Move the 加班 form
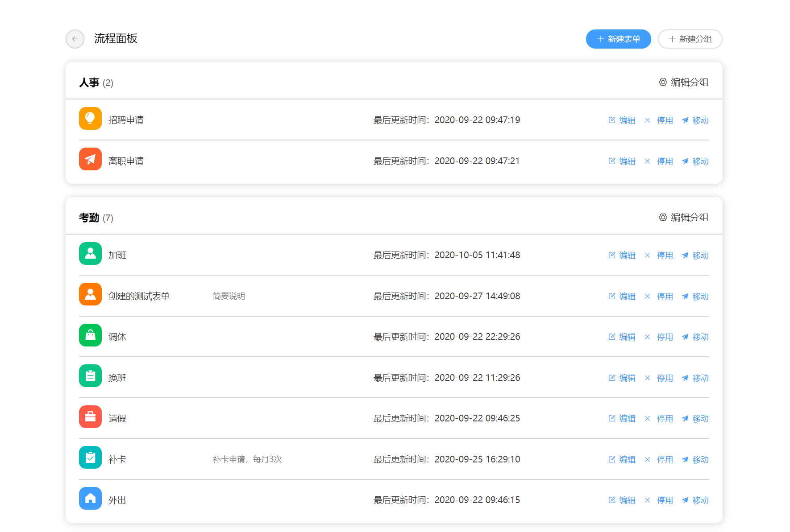This screenshot has width=790, height=532. [695, 256]
